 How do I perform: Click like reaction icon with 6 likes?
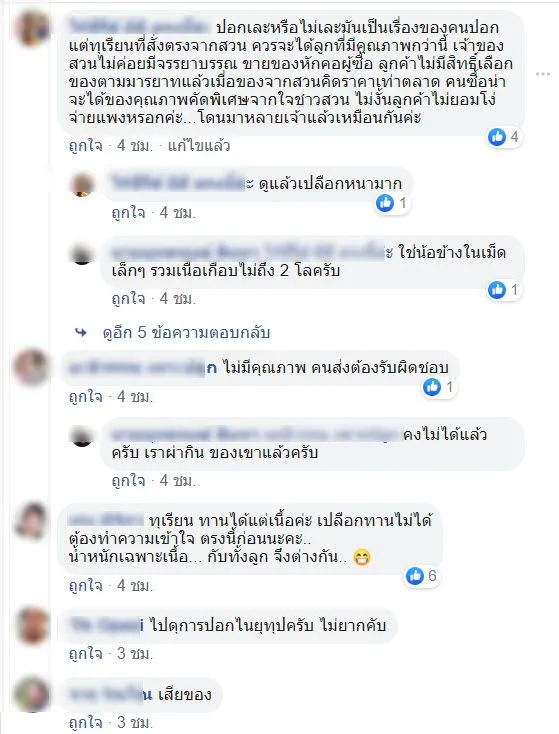coord(415,575)
